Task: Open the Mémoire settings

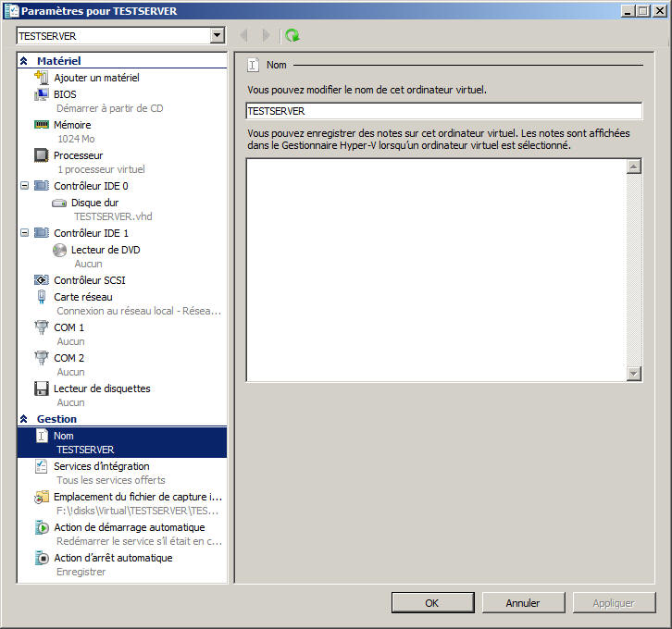Action: click(x=72, y=125)
